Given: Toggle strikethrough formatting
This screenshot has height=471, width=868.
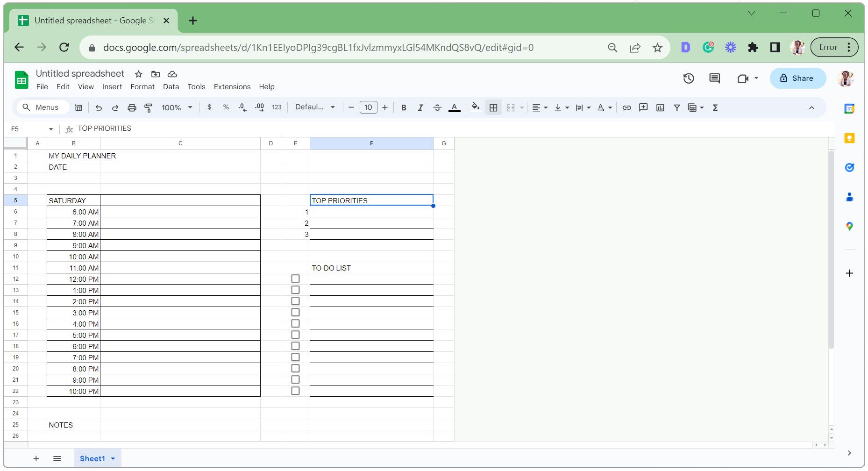Looking at the screenshot, I should tap(437, 107).
